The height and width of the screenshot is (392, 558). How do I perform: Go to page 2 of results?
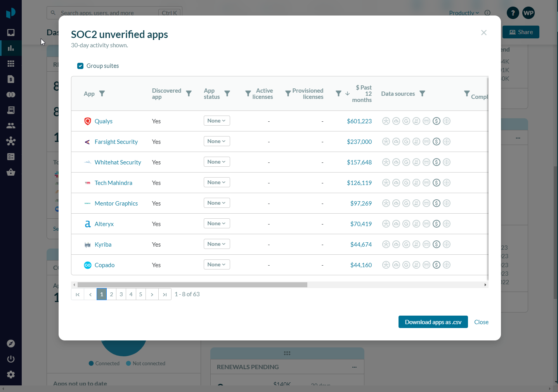point(111,294)
